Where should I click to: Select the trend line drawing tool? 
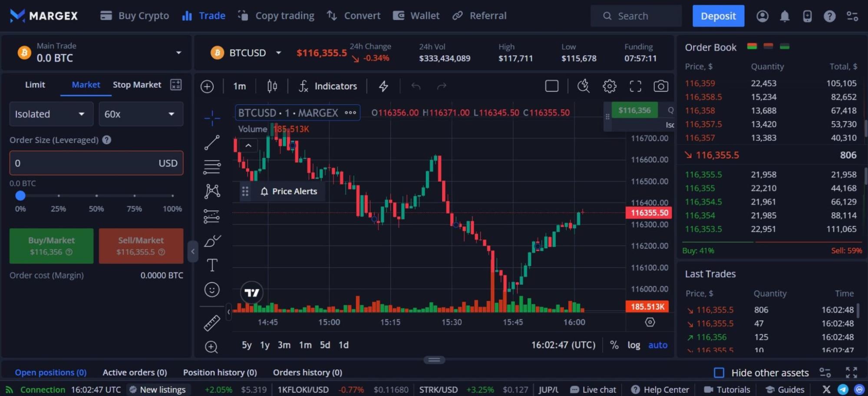click(x=212, y=142)
